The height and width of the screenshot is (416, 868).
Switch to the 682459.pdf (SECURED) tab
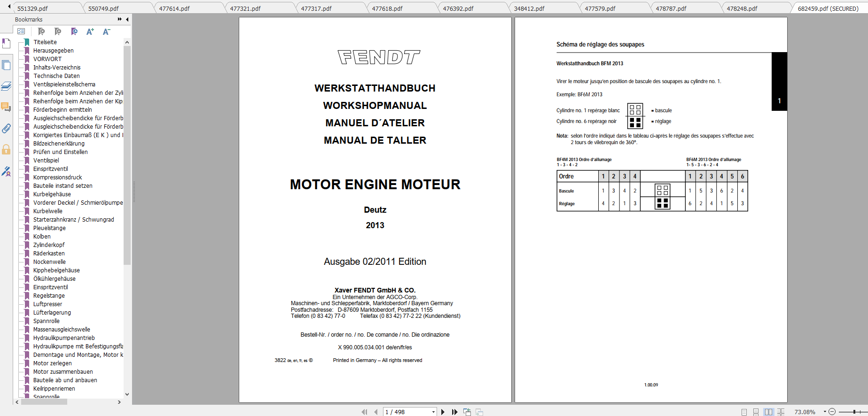828,8
